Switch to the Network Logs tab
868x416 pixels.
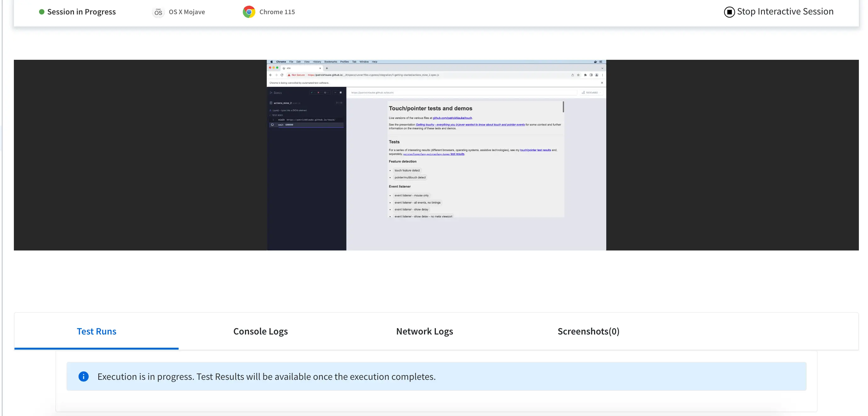pos(424,332)
